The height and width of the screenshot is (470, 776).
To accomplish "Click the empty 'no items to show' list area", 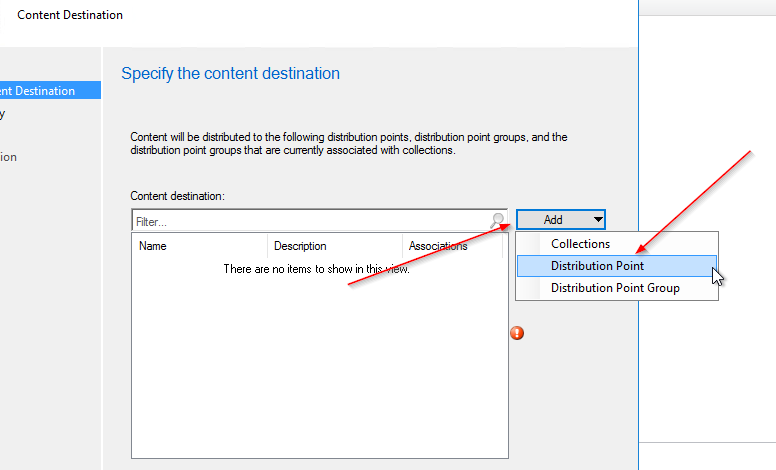I will pos(316,350).
